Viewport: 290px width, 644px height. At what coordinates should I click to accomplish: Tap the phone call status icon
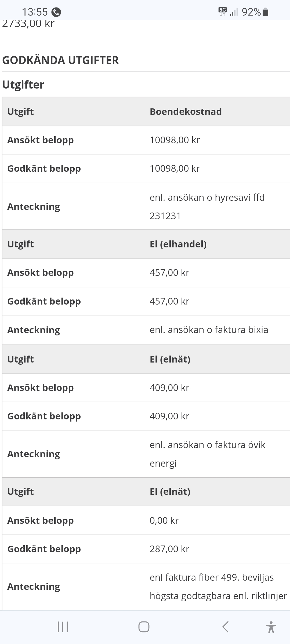pos(56,12)
